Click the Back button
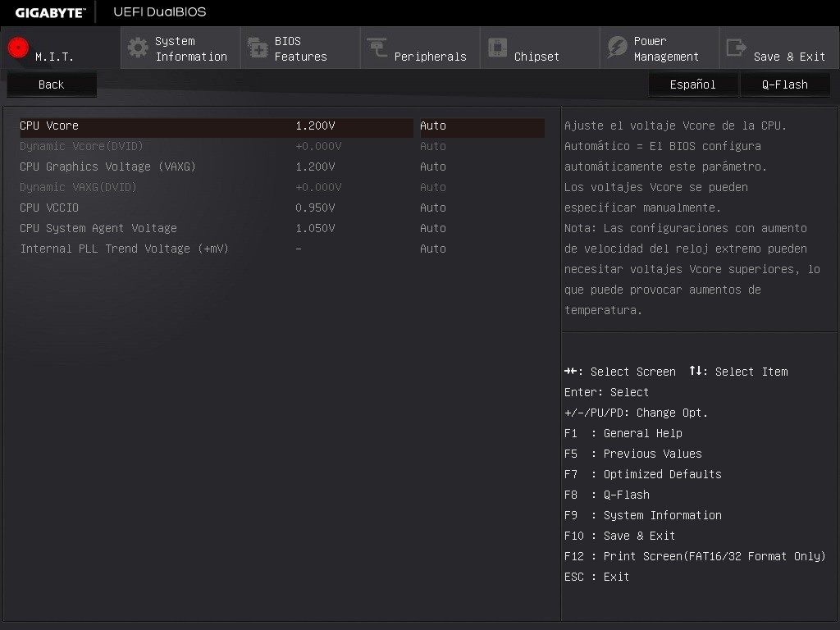Screen dimensions: 840x630 pyautogui.click(x=52, y=84)
